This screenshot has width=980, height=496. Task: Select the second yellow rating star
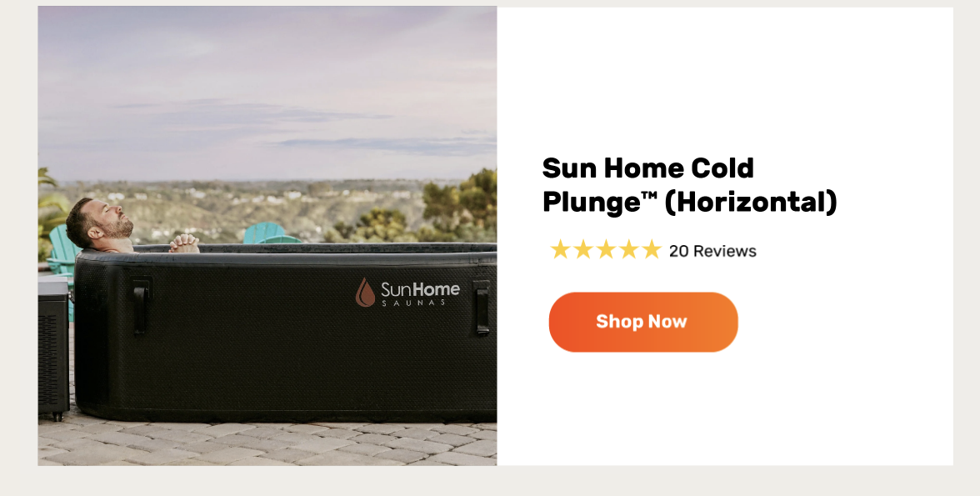tap(582, 249)
